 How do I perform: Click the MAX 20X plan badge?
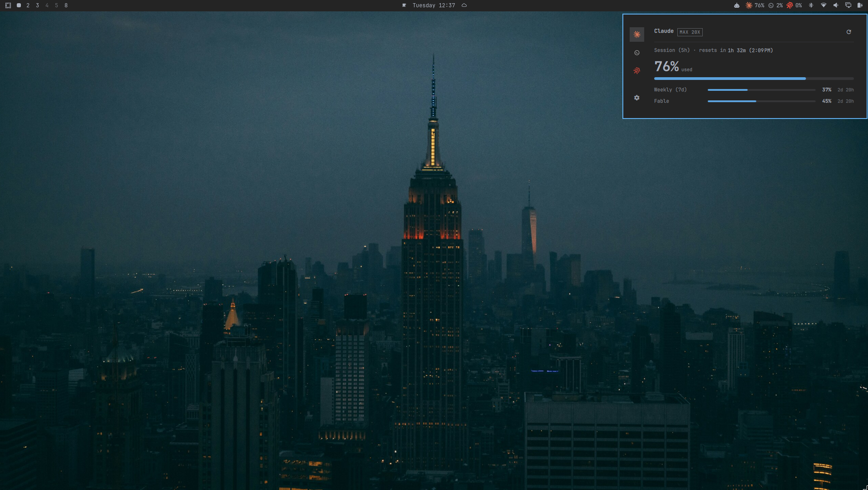pyautogui.click(x=690, y=32)
